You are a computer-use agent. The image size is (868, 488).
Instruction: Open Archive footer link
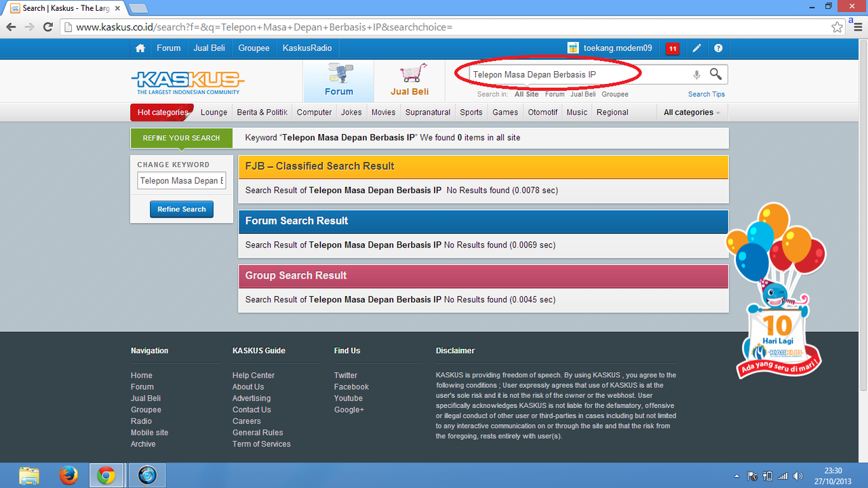pos(143,444)
